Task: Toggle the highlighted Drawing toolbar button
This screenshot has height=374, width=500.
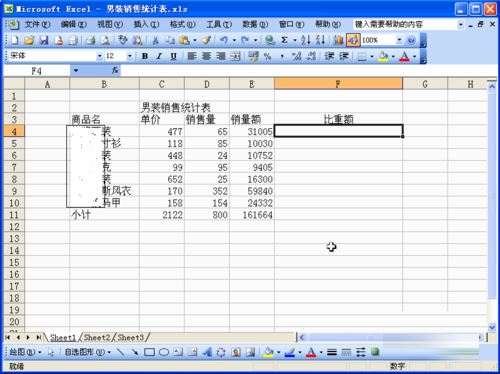Action: click(353, 40)
